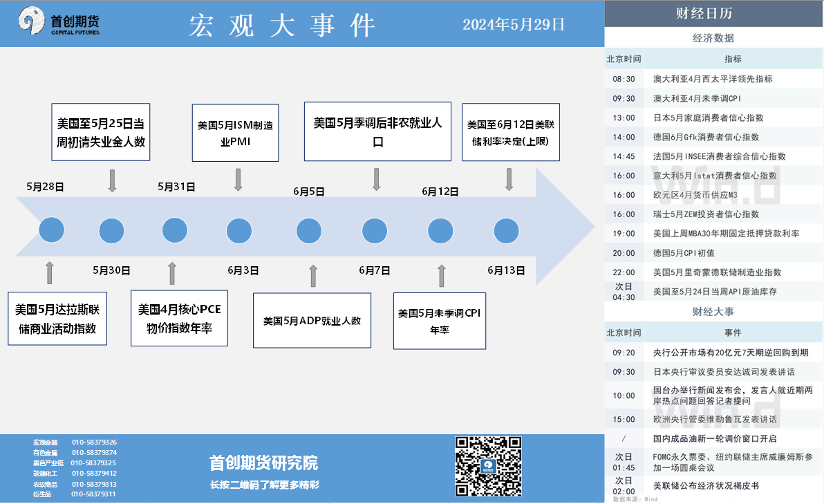The image size is (824, 504).
Task: Click the 衍生品 phone number 010-58379311
Action: coord(93,494)
